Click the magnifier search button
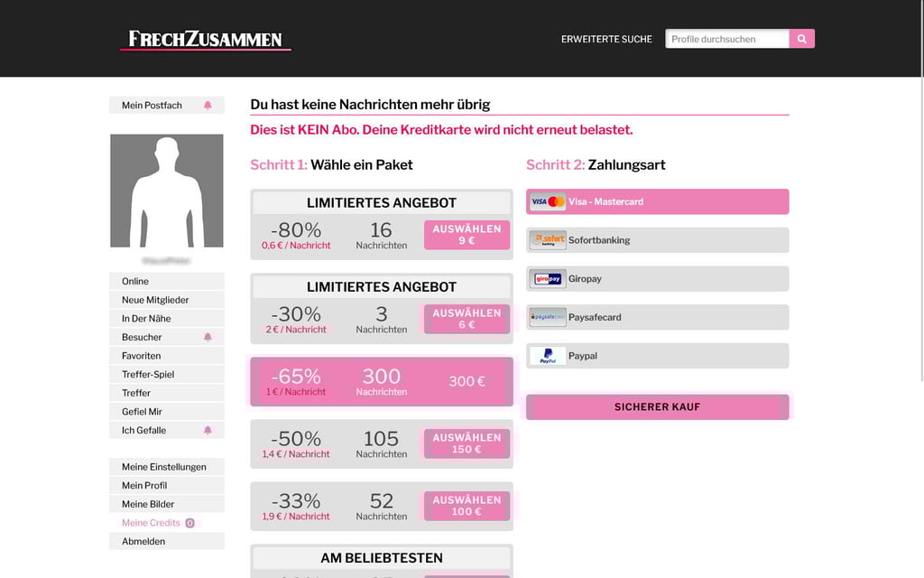This screenshot has height=578, width=924. (x=801, y=39)
